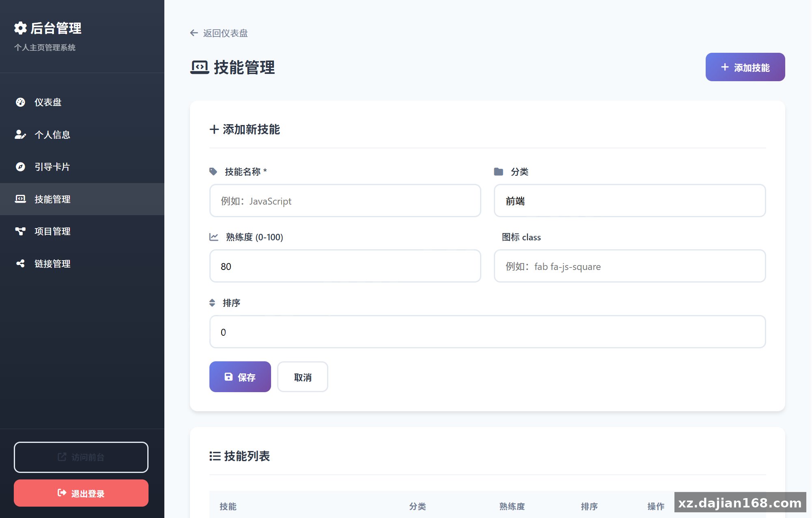Click the 链接管理 share-nodes icon

[20, 263]
